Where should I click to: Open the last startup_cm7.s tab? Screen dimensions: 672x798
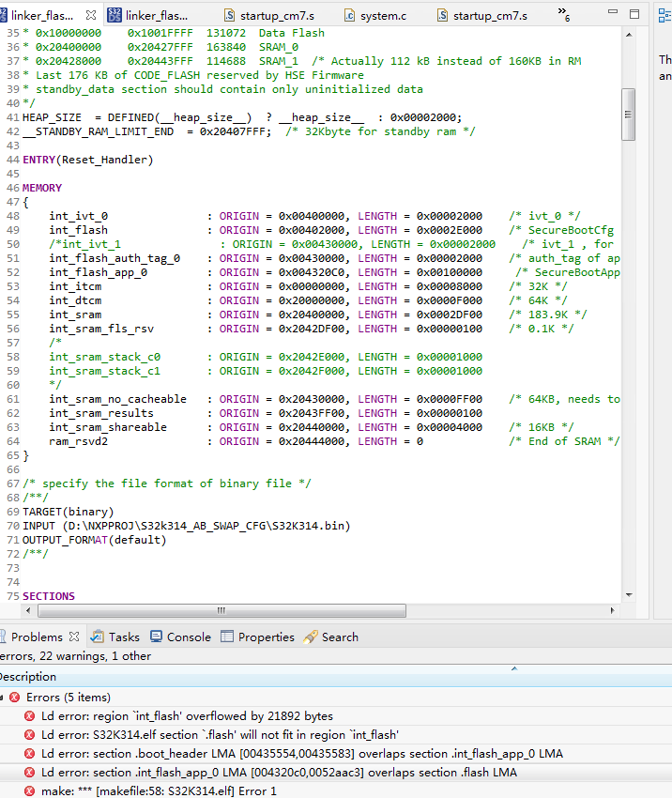[482, 16]
